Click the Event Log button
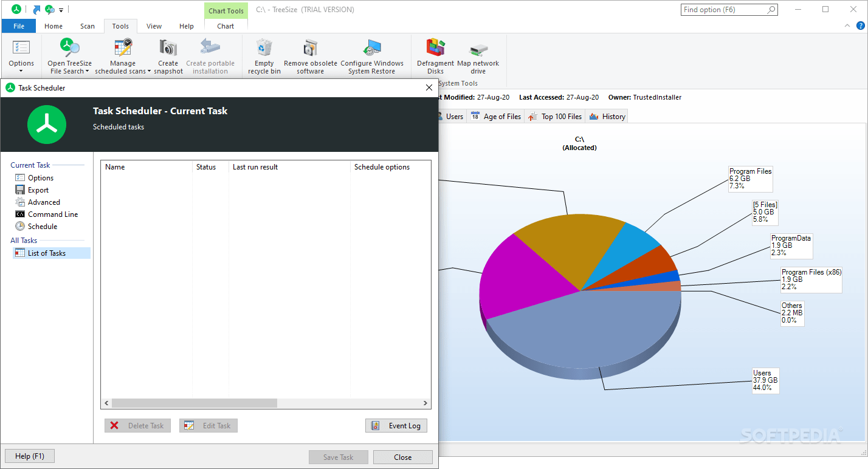Viewport: 868px width, 469px height. (396, 425)
